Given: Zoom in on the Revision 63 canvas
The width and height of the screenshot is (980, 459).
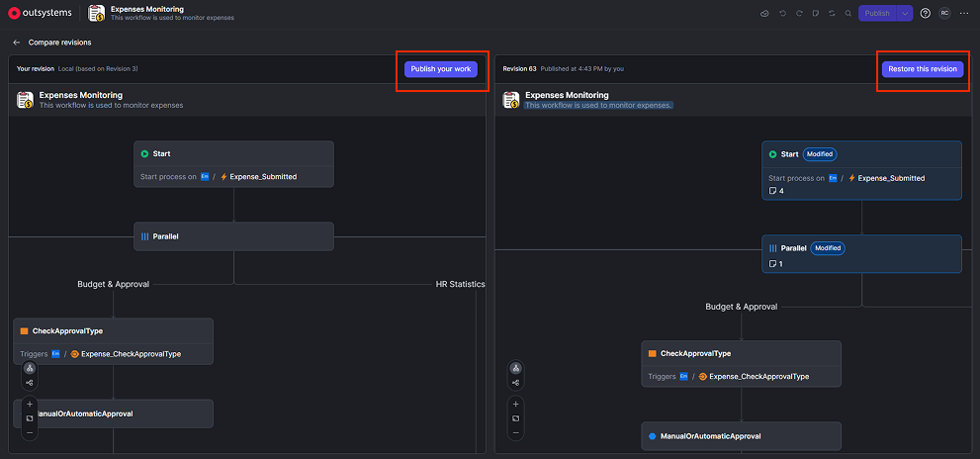Looking at the screenshot, I should click(x=515, y=404).
